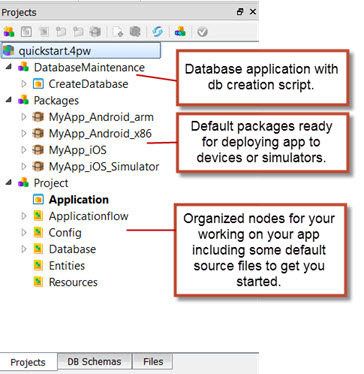Screen dimensions: 364x374
Task: Select the MyApp_iOS_Simulator package
Action: (104, 166)
